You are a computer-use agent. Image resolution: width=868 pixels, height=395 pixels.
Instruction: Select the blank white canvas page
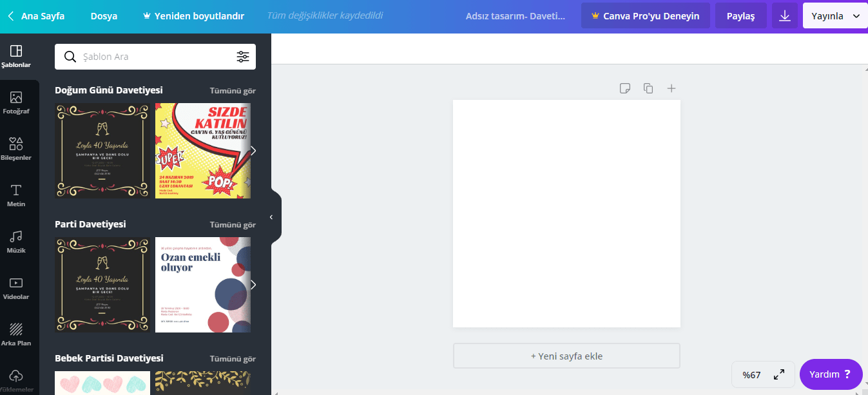tap(566, 213)
